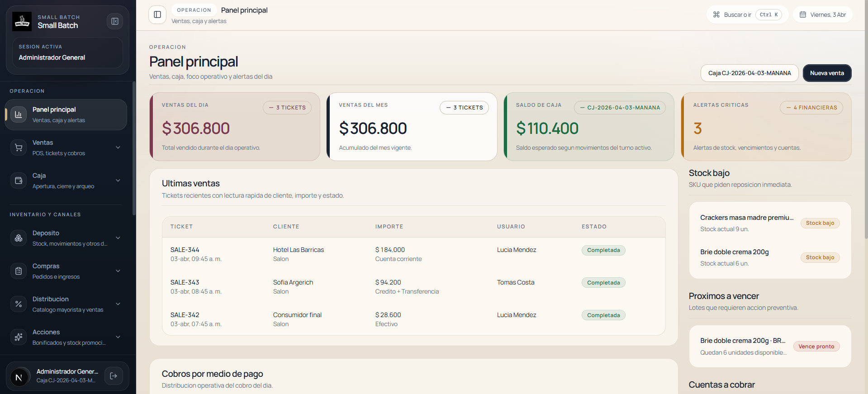
Task: Click the Ventas shopping cart icon
Action: click(x=19, y=147)
